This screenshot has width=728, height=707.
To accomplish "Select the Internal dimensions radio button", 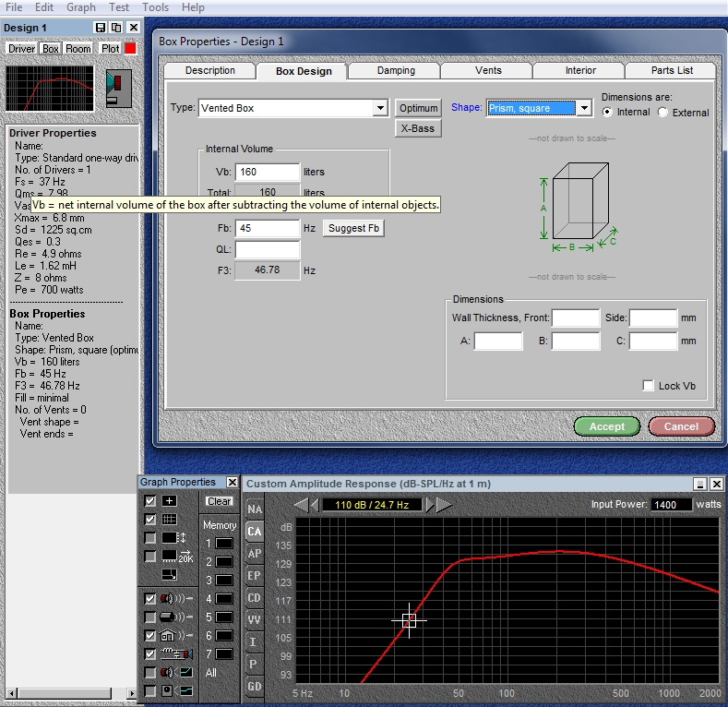I will (x=607, y=113).
